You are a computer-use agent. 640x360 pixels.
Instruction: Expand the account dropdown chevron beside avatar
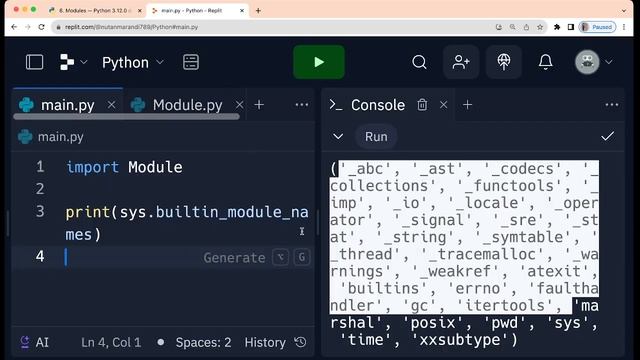pyautogui.click(x=609, y=62)
